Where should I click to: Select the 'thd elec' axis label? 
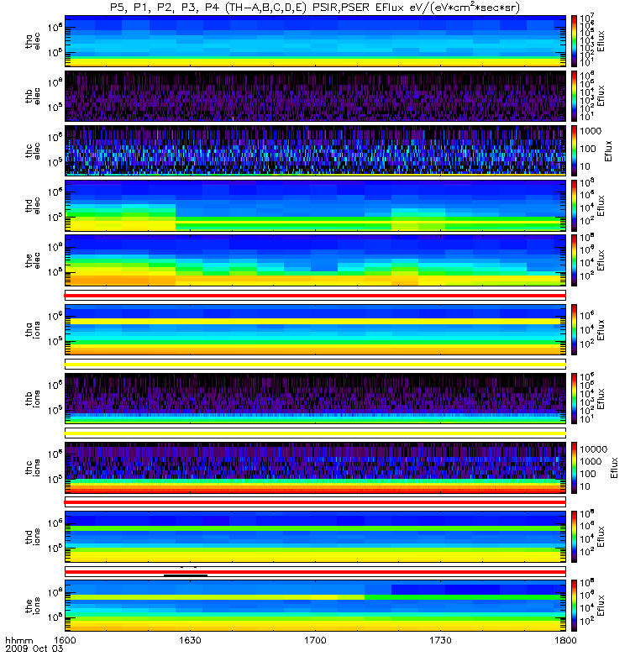coord(33,206)
